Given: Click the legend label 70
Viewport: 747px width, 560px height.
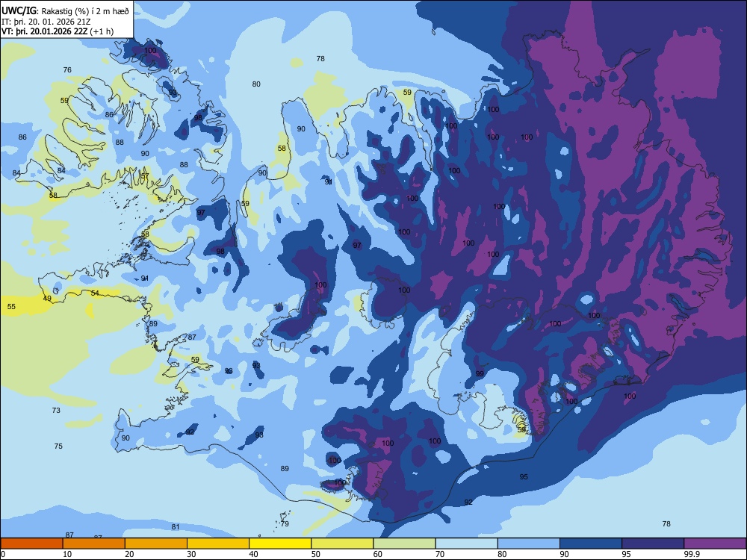Looking at the screenshot, I should click(x=440, y=554).
